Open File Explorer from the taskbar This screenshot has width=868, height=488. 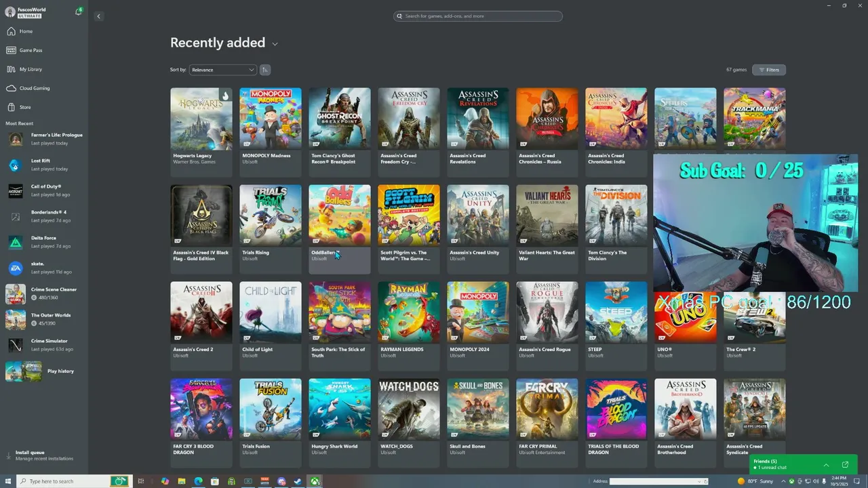coord(182,481)
